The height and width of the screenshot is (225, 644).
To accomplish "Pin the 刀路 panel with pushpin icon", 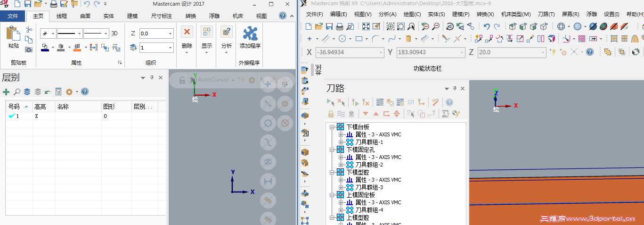I will (455, 88).
